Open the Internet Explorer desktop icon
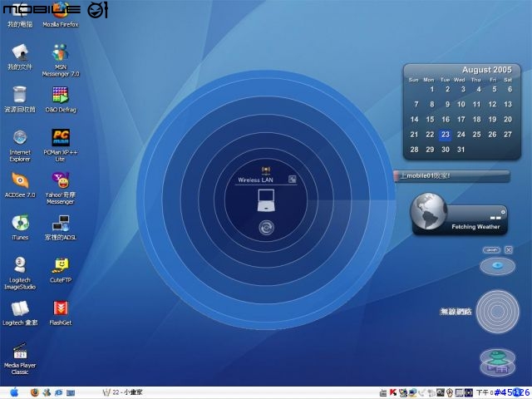The image size is (532, 399). [x=20, y=145]
